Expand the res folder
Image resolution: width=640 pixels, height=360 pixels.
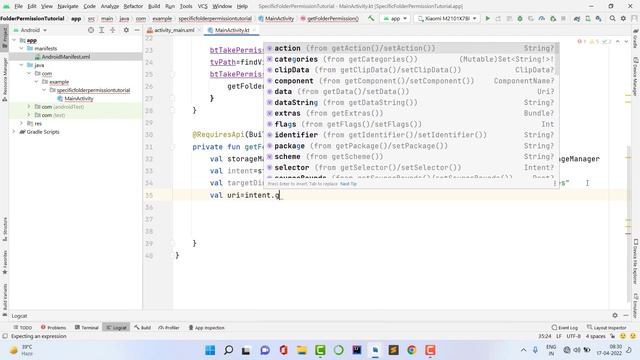pos(21,123)
